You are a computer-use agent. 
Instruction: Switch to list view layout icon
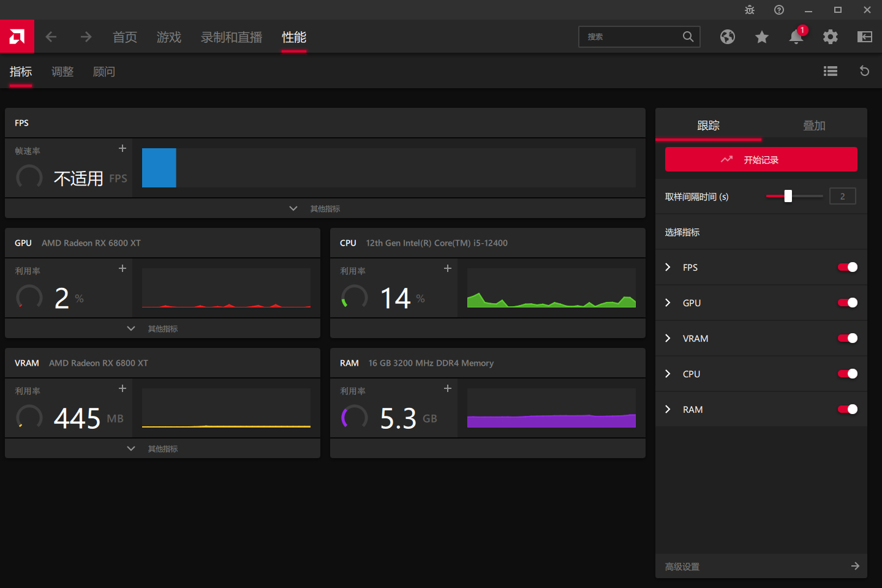point(831,71)
